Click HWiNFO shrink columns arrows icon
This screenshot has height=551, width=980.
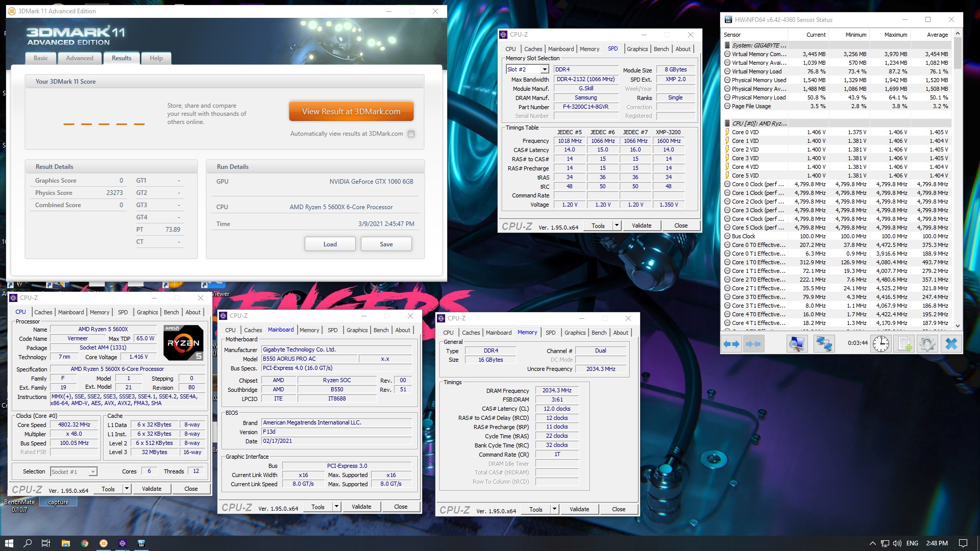[753, 344]
